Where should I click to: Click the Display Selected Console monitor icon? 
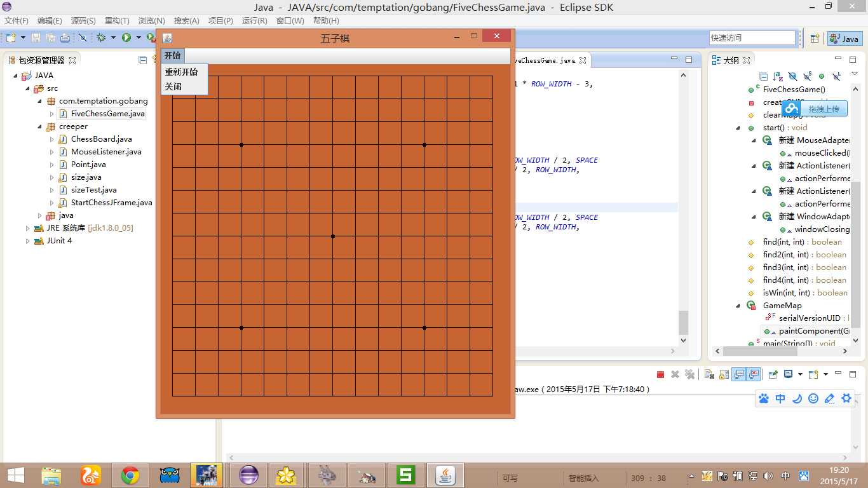point(789,375)
